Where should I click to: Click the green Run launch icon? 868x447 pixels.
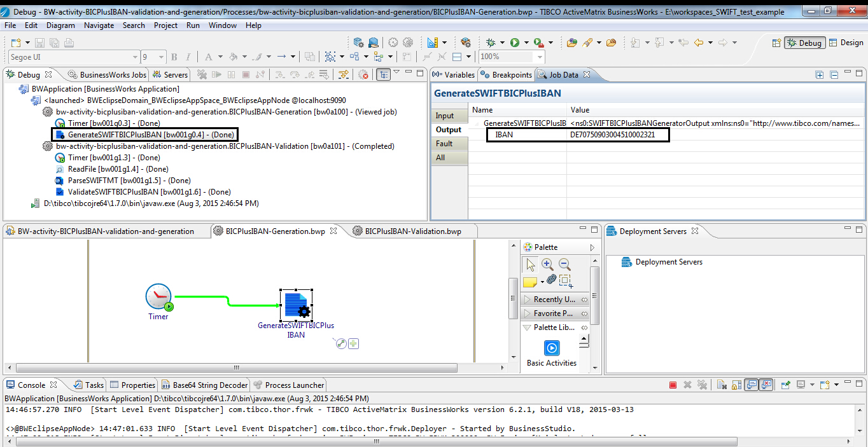pos(514,43)
